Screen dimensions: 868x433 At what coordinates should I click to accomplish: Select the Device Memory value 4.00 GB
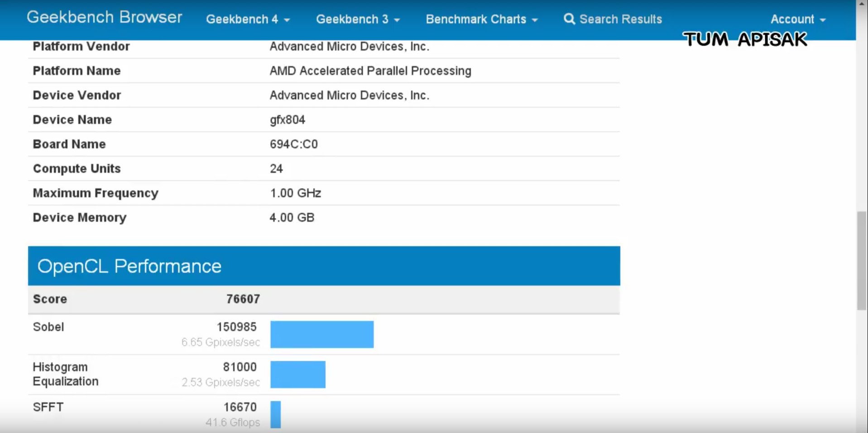[292, 217]
